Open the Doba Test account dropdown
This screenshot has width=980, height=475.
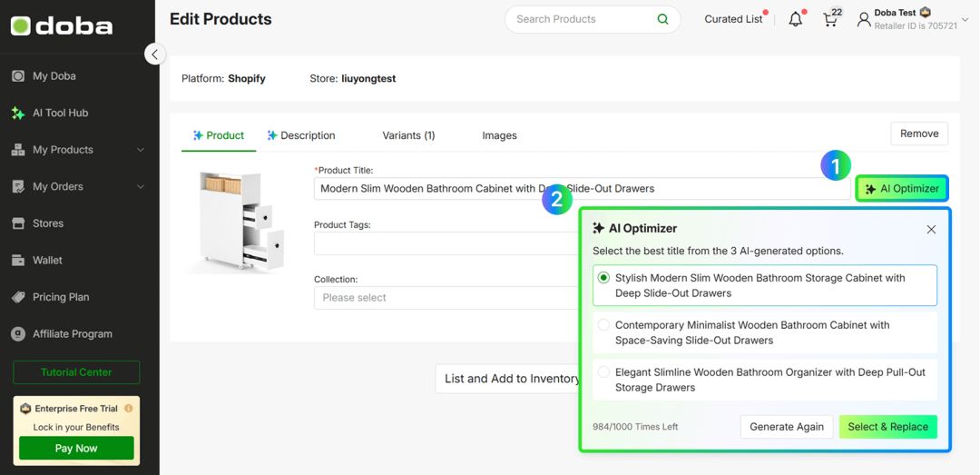(965, 19)
